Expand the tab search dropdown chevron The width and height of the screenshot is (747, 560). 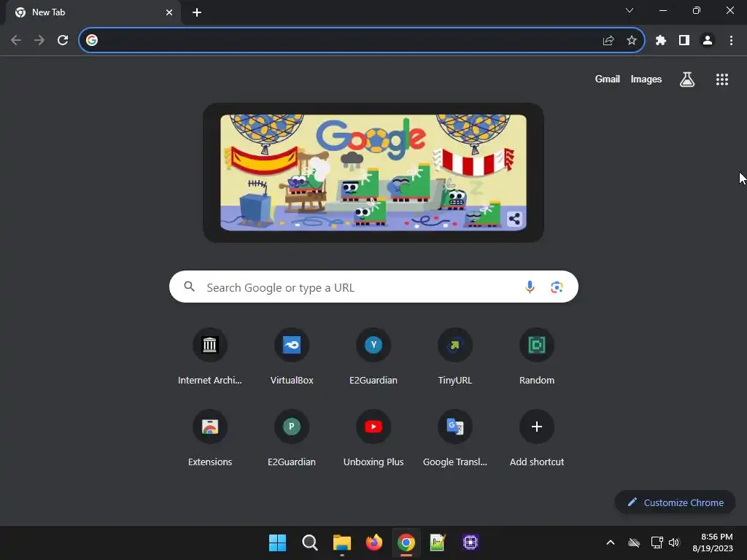[630, 10]
